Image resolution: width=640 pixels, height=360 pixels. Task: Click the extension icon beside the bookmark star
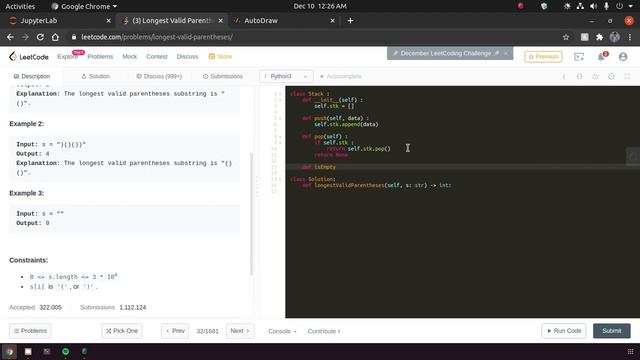[x=584, y=37]
